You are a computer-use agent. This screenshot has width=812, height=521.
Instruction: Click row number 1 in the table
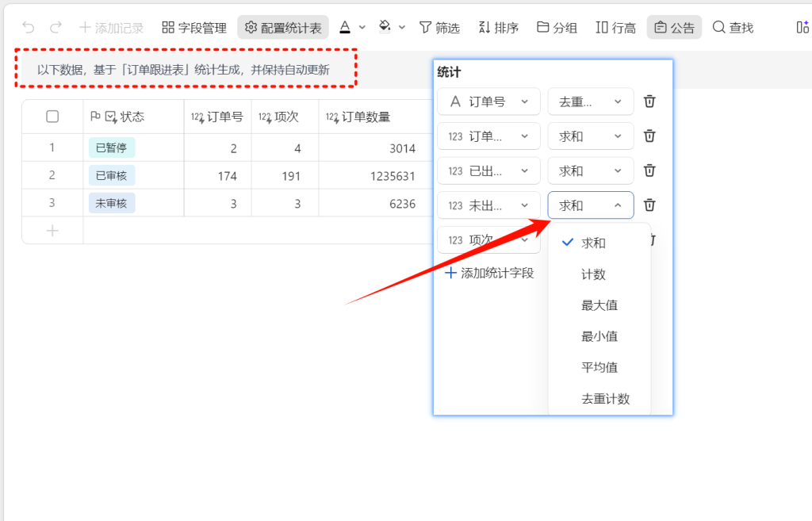pos(52,147)
